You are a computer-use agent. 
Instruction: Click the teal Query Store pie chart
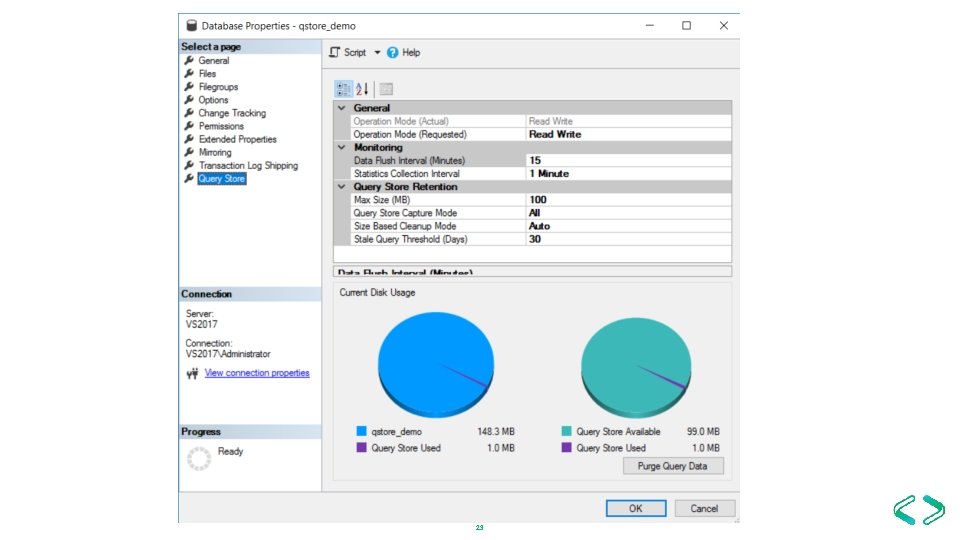(636, 367)
